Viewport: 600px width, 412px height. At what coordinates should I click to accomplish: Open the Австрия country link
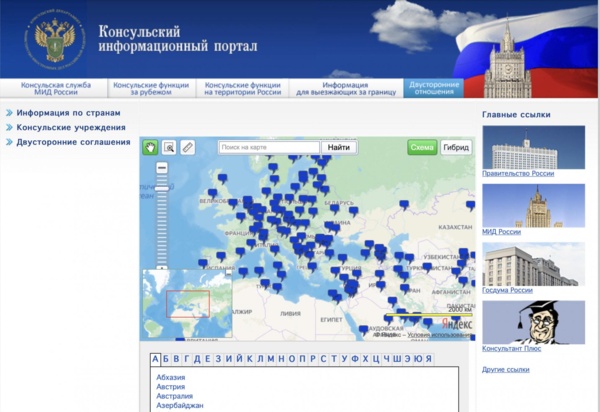coord(170,386)
